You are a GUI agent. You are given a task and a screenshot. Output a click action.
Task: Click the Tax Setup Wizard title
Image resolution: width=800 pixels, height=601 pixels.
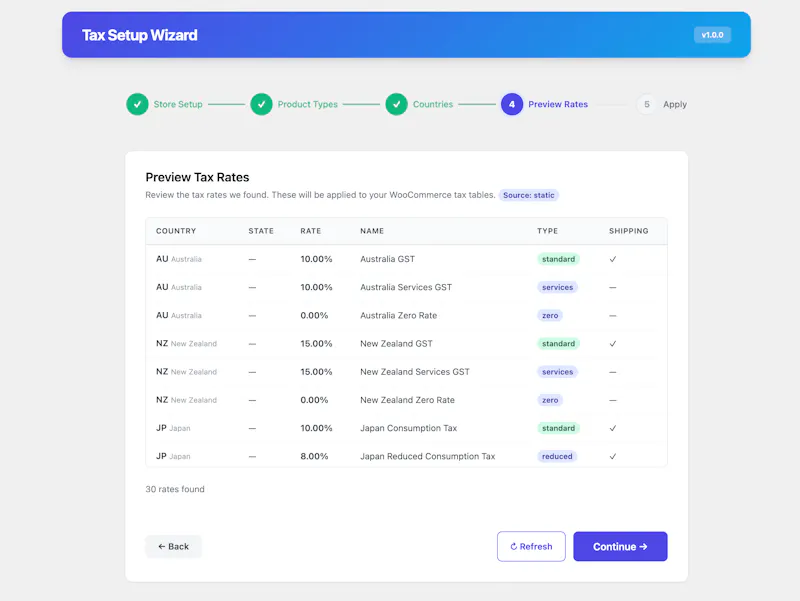(140, 35)
